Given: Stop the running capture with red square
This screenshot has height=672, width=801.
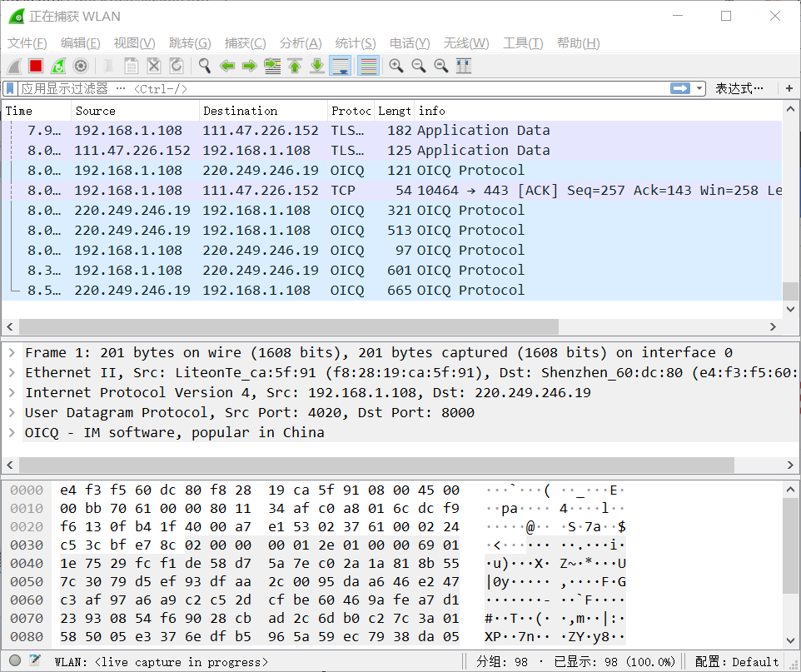Looking at the screenshot, I should click(x=36, y=66).
